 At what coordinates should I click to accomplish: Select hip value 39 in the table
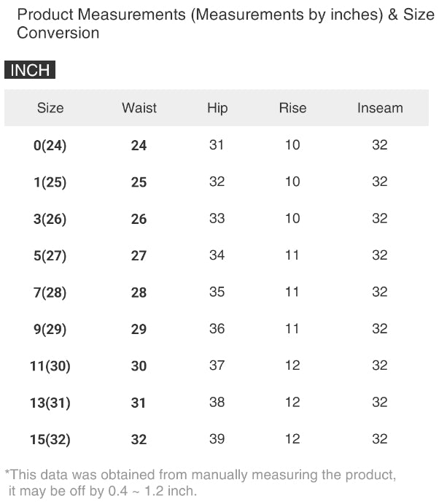217,438
